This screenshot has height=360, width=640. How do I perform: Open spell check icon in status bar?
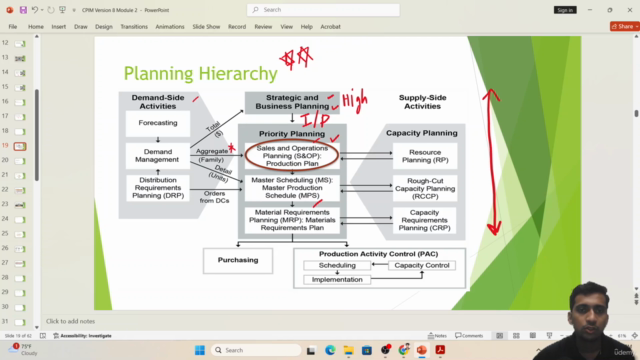click(x=43, y=336)
